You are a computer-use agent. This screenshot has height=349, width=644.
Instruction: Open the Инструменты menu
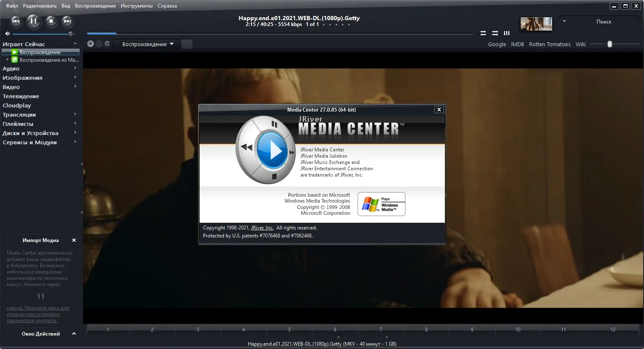[x=137, y=6]
